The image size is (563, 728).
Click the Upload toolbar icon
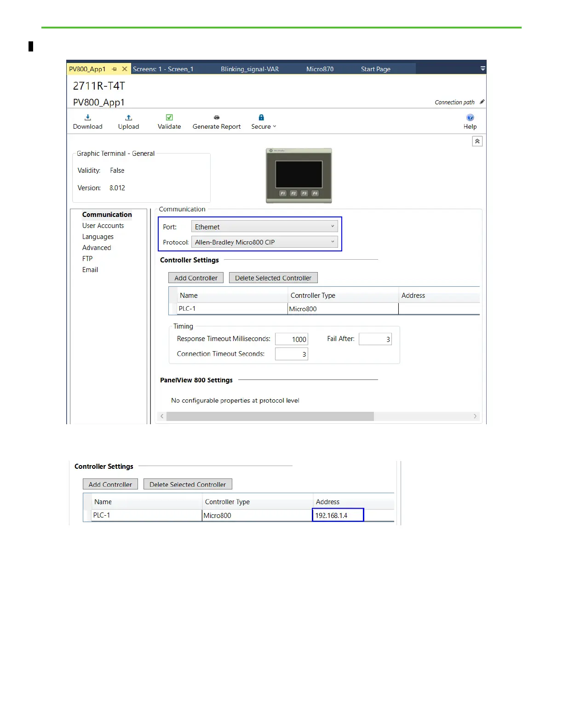(x=129, y=118)
